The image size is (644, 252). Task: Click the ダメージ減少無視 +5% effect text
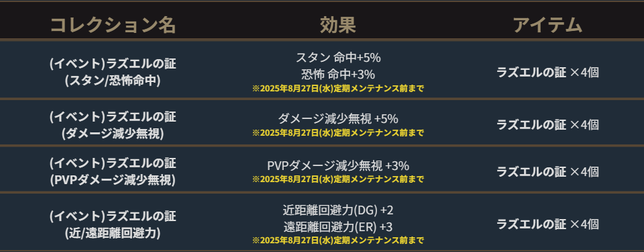pos(338,119)
